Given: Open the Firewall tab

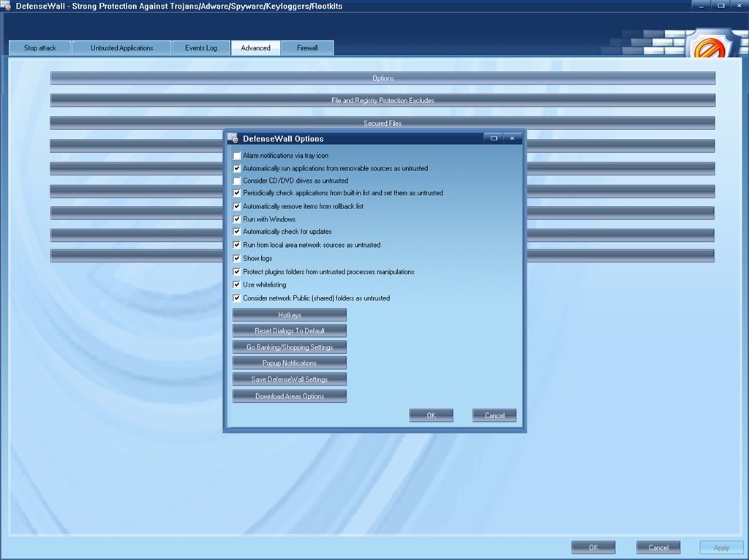Looking at the screenshot, I should (307, 48).
